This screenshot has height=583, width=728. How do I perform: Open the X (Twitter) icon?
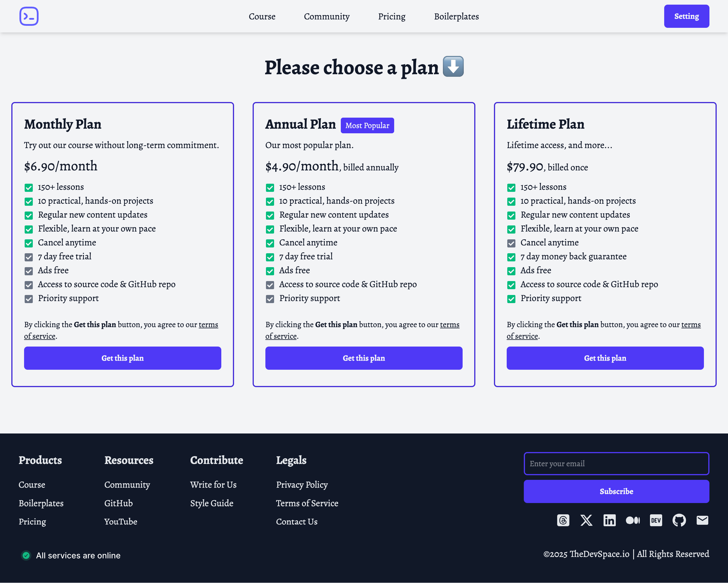pos(586,520)
